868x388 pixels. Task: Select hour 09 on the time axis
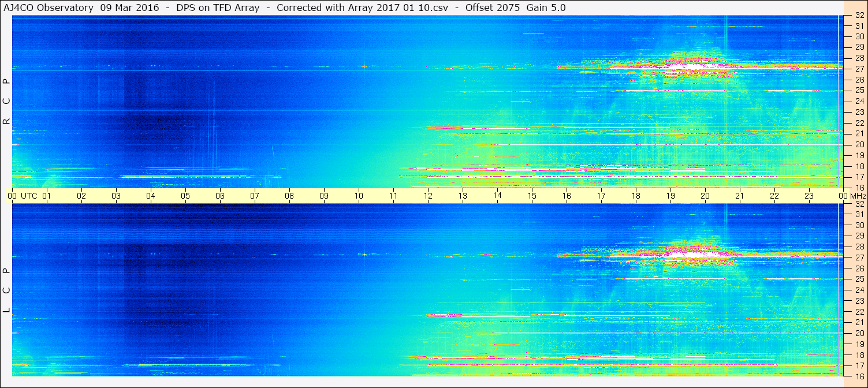324,196
